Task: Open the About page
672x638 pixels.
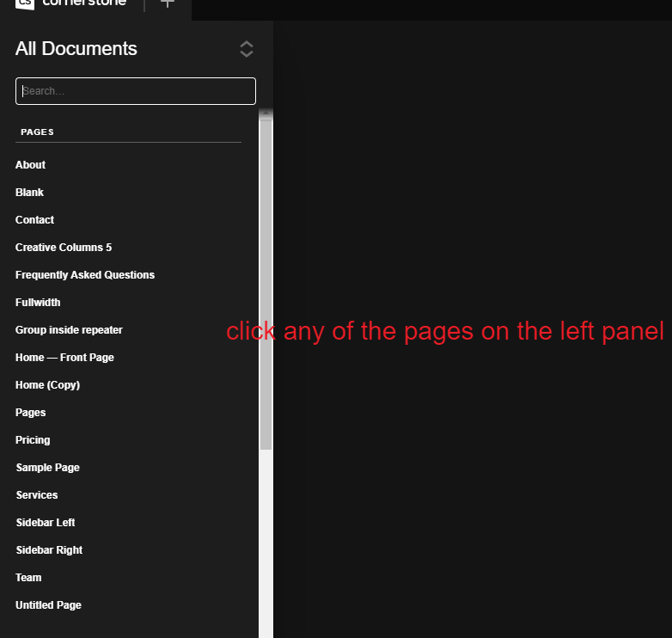Action: tap(31, 165)
